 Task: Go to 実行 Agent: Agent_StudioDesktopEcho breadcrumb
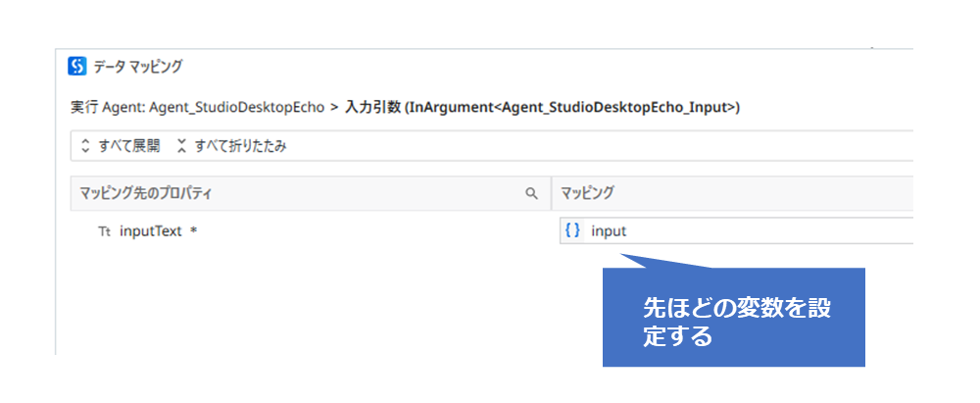197,107
